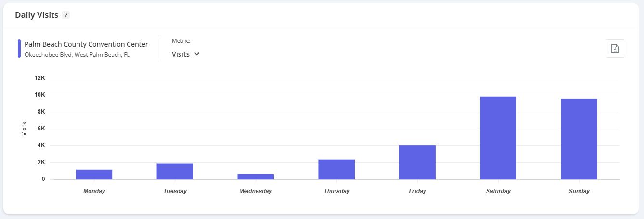Click the Daily Visits help question mark
Viewport: 644px width, 219px height.
[x=66, y=15]
